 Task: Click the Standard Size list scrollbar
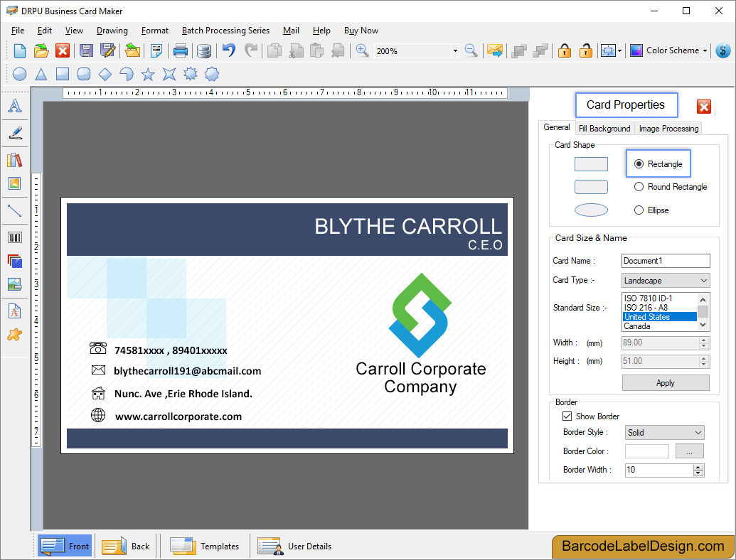[703, 313]
